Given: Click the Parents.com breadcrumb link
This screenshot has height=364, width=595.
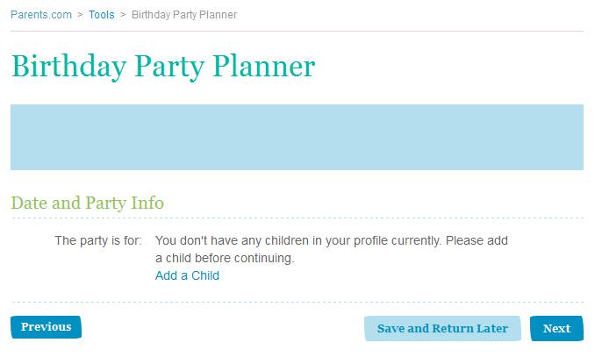Looking at the screenshot, I should click(x=40, y=15).
